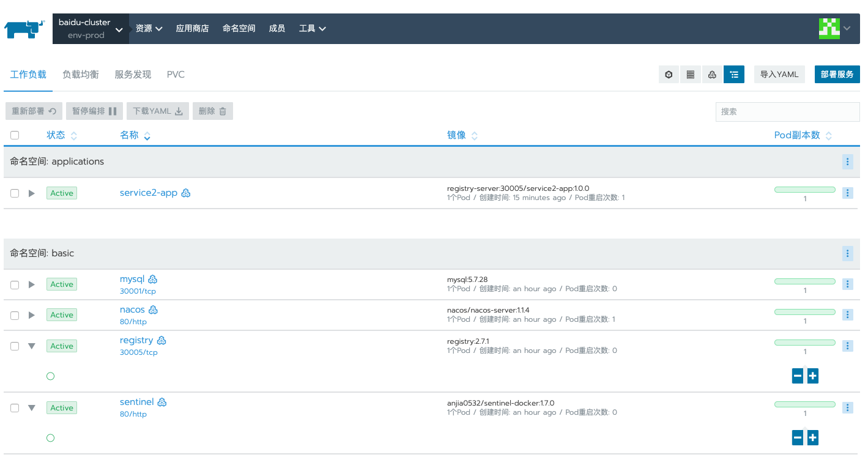The height and width of the screenshot is (460, 868).
Task: Decrease sentinel pod count with minus
Action: click(798, 437)
